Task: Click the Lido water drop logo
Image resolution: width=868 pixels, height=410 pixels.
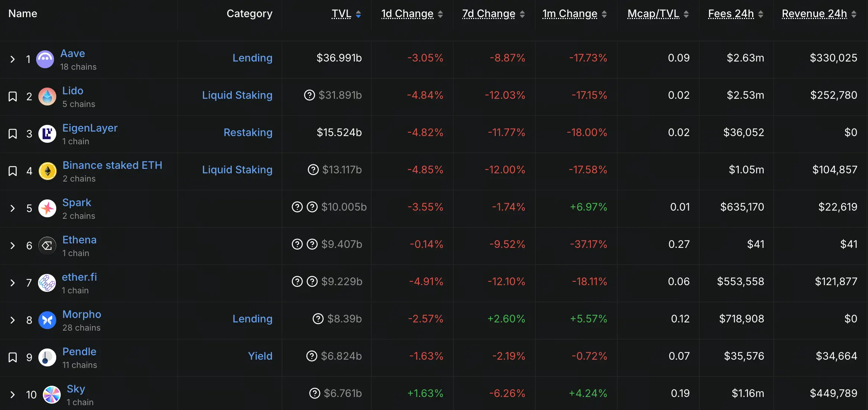Action: tap(47, 97)
